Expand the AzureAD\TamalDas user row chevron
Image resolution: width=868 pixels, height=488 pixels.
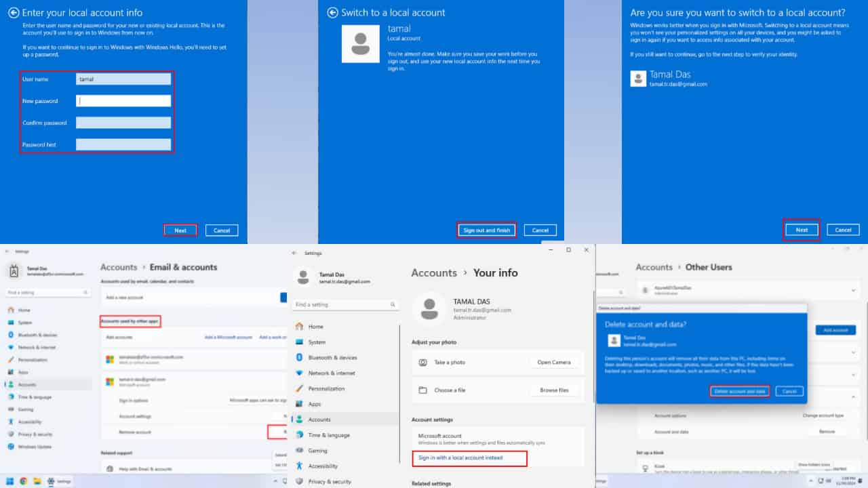(x=854, y=289)
